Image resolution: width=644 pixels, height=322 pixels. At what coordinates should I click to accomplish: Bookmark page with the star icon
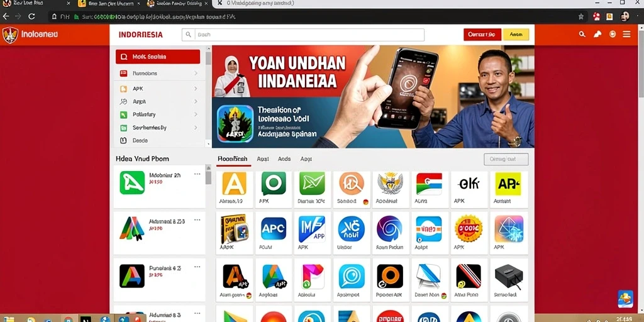pyautogui.click(x=580, y=17)
